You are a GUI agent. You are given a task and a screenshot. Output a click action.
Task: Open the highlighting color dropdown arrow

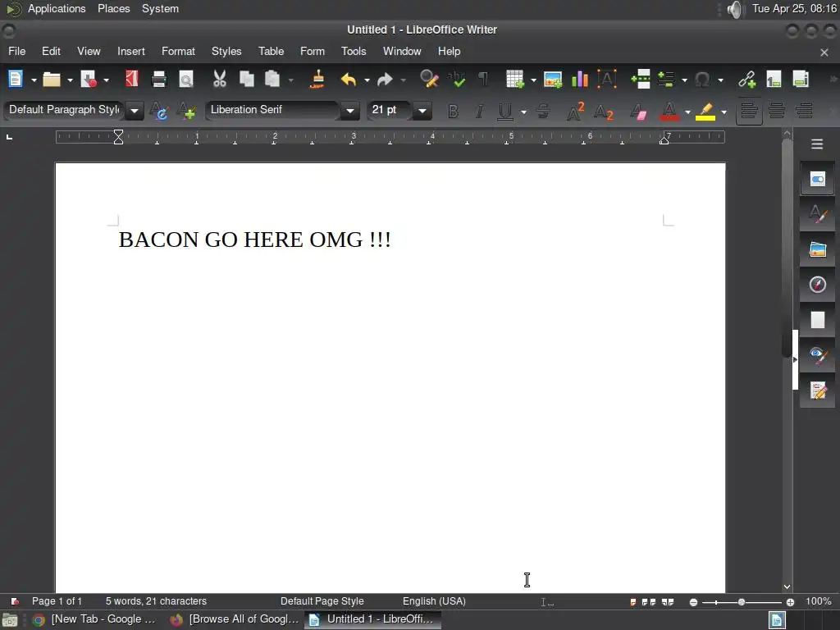[x=724, y=112]
